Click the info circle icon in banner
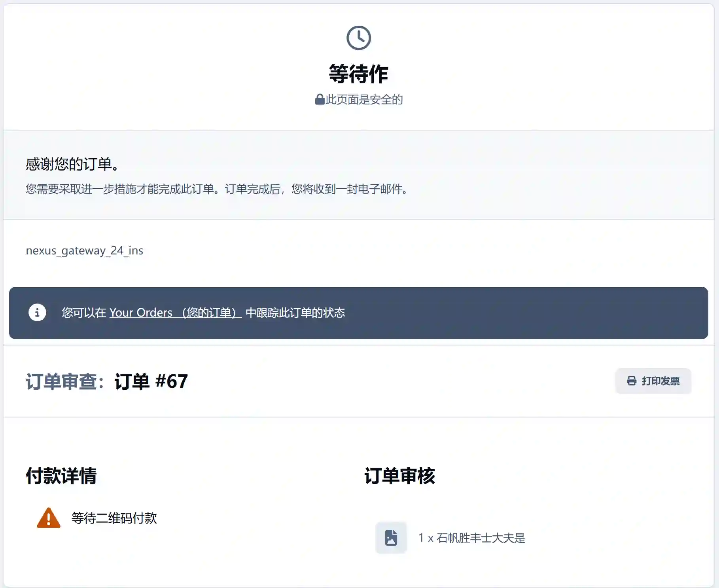Viewport: 719px width, 588px height. tap(37, 313)
